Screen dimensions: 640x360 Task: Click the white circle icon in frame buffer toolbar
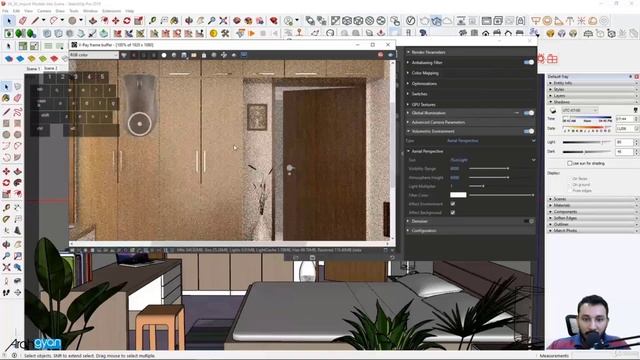click(164, 55)
